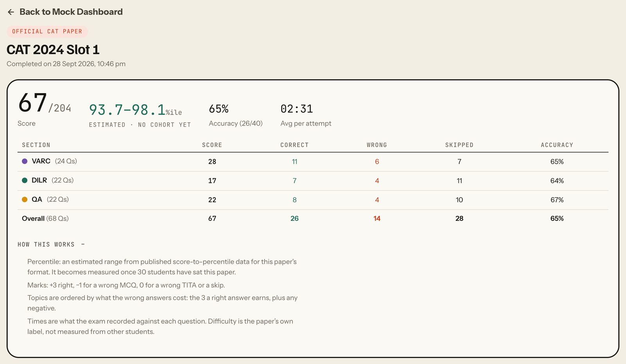Click ESTIMATED · NO COHORT YET label
The width and height of the screenshot is (626, 364).
pos(140,125)
